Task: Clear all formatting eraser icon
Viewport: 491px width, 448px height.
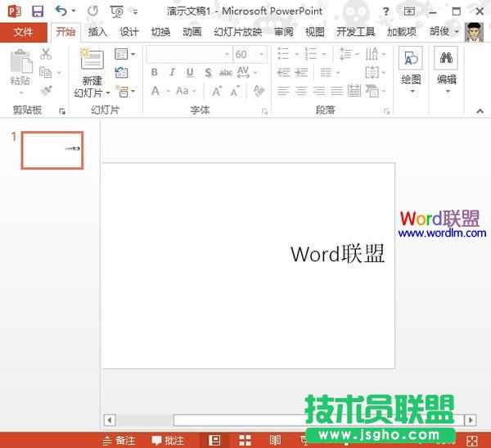Action: [x=259, y=91]
